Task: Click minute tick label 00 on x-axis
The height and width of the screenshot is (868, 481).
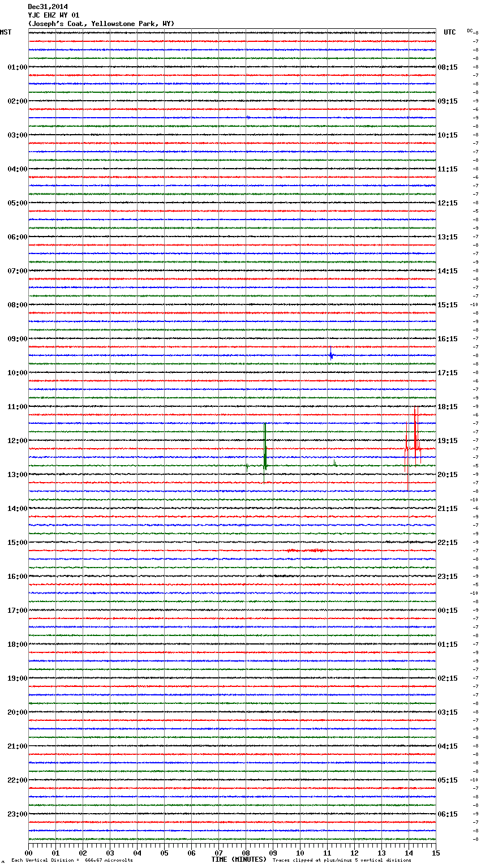Action: click(28, 853)
